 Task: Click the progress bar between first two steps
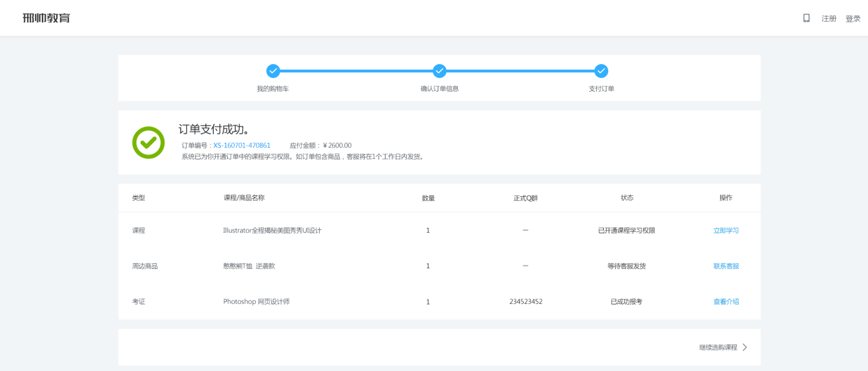[x=356, y=71]
